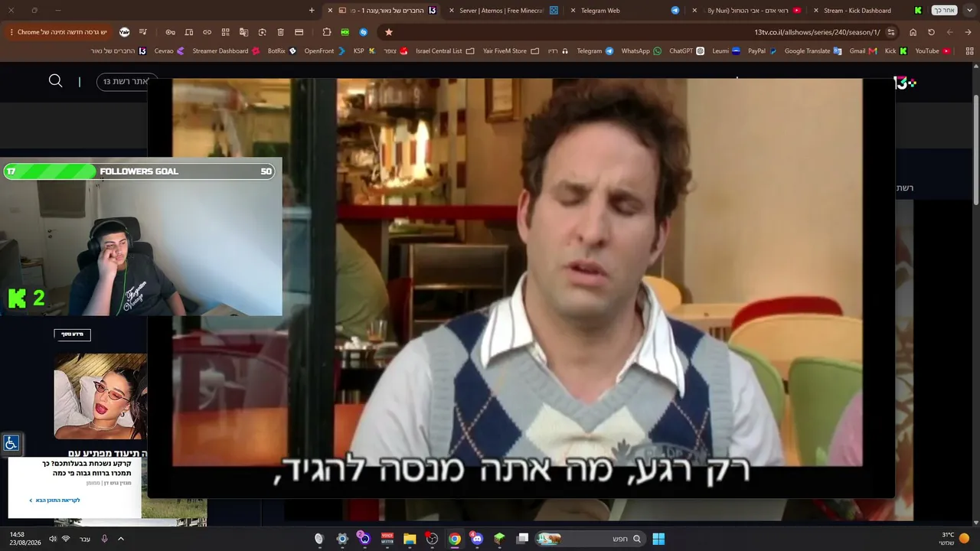Open the Chrome extensions puzzle menu
Screen dimensions: 980x551
click(x=326, y=32)
